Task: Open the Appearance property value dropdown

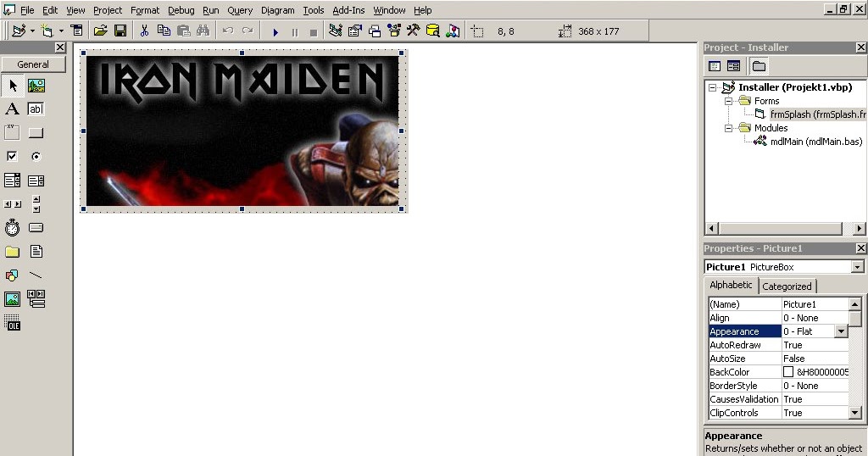Action: coord(841,331)
